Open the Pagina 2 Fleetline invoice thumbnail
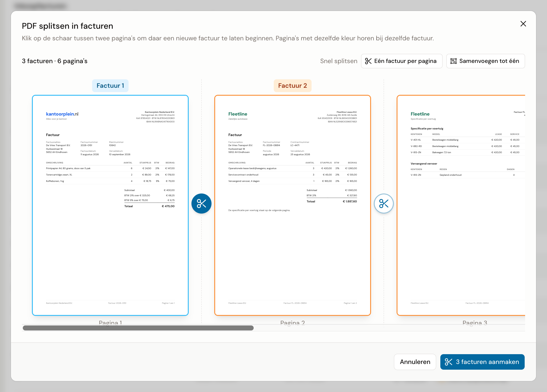 [x=293, y=205]
